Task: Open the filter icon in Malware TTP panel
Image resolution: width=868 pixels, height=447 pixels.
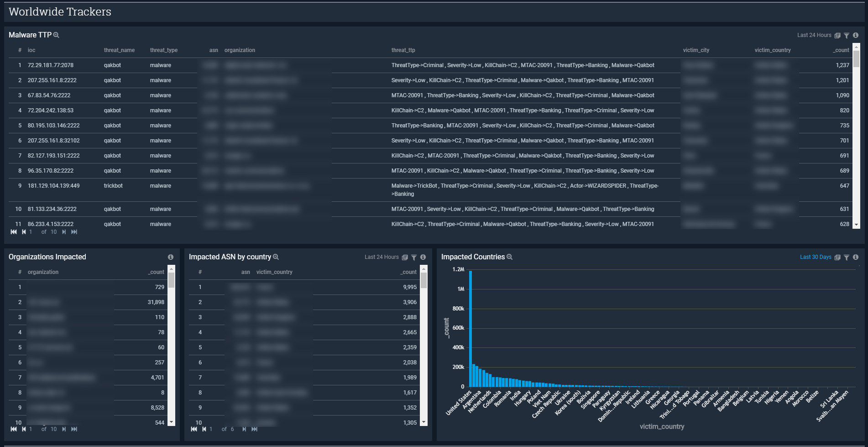Action: [847, 36]
